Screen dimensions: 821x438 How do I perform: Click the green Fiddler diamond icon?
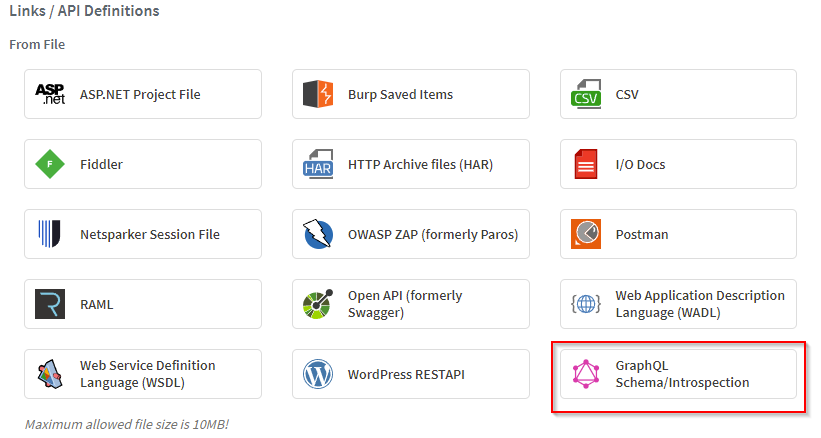click(50, 164)
